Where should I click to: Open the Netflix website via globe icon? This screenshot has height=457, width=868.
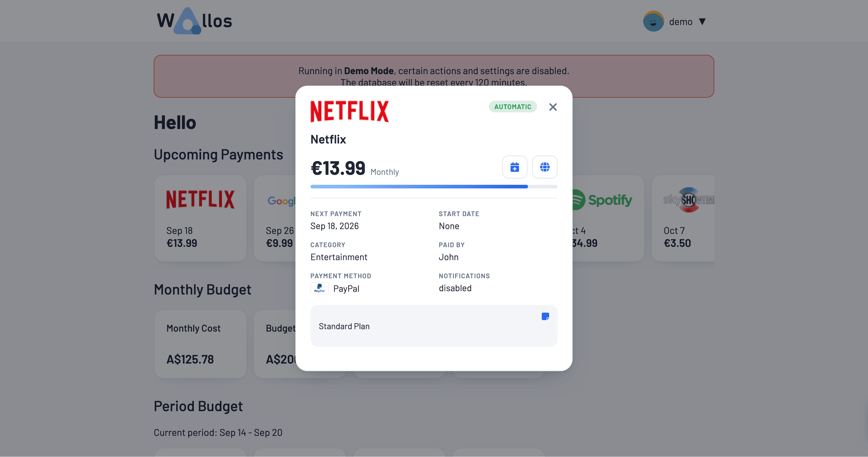(545, 167)
